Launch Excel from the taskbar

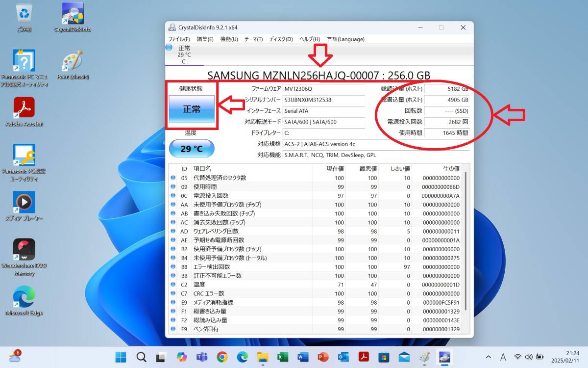(x=283, y=357)
